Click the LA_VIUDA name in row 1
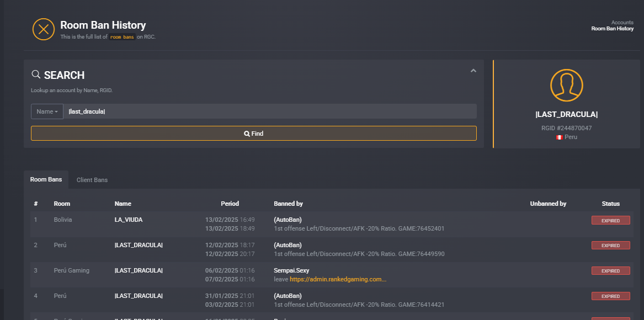This screenshot has height=320, width=644. [129, 220]
